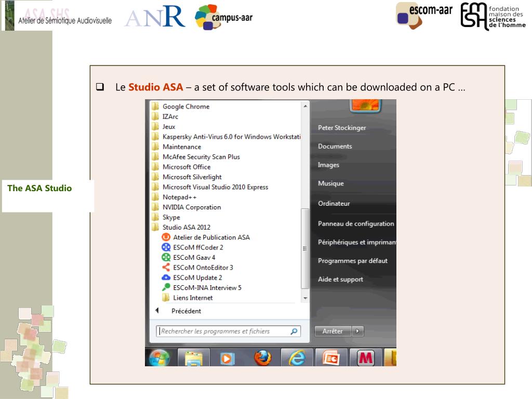Open Programmes par défaut
This screenshot has width=532, height=399.
(353, 261)
